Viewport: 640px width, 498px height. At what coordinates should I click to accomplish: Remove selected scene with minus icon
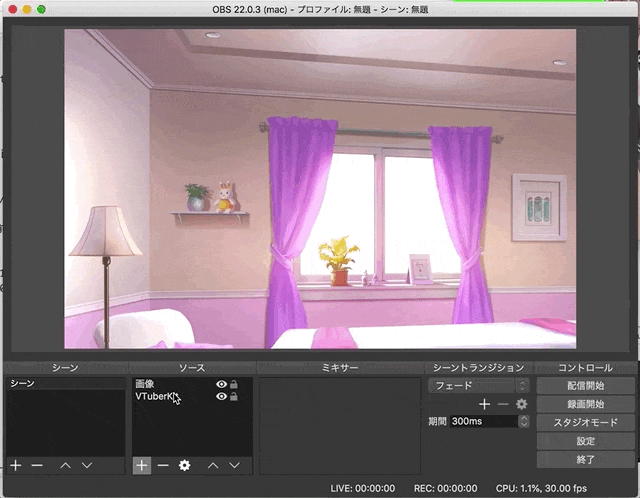click(37, 465)
